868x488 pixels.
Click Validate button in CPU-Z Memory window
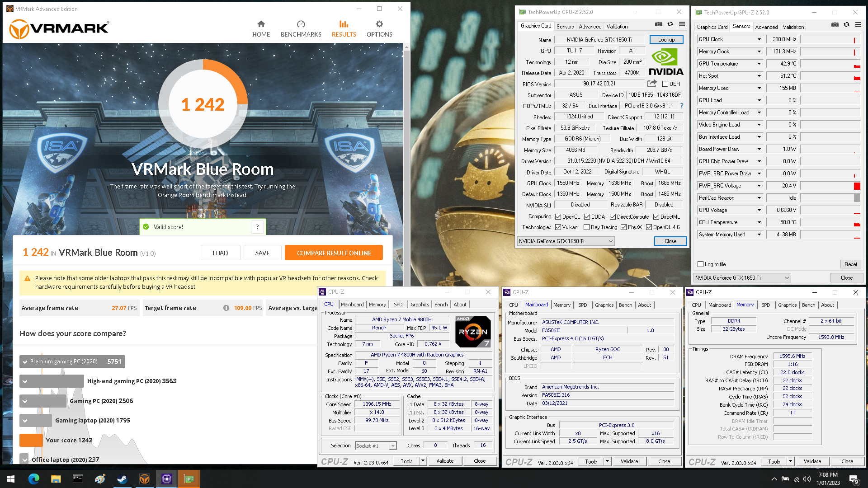812,461
